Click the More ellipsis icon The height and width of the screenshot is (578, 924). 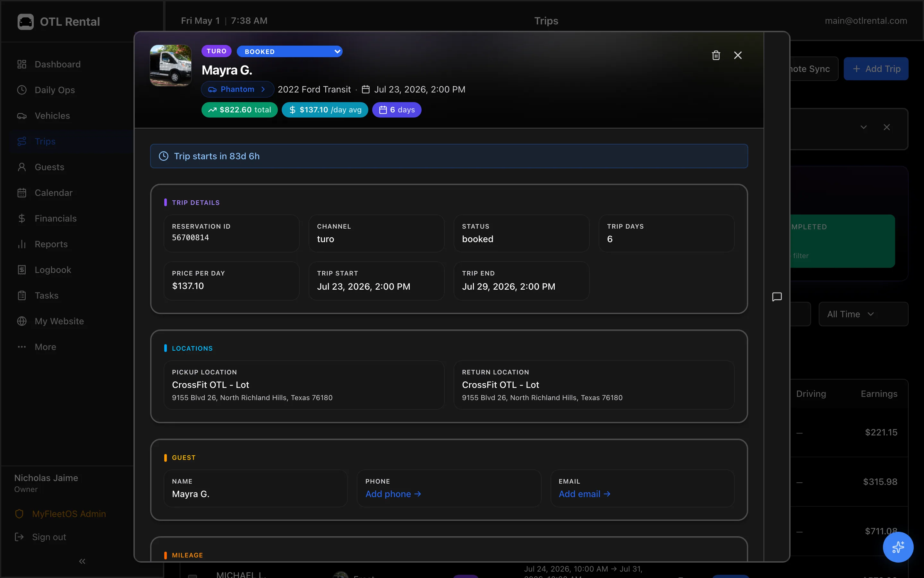pyautogui.click(x=22, y=347)
